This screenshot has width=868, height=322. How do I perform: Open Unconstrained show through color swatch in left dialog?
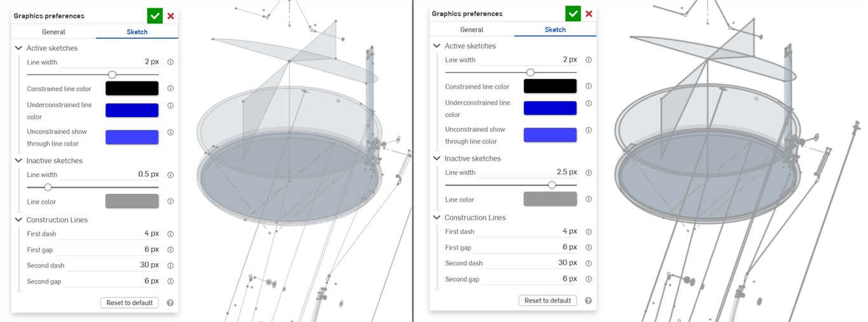point(132,137)
